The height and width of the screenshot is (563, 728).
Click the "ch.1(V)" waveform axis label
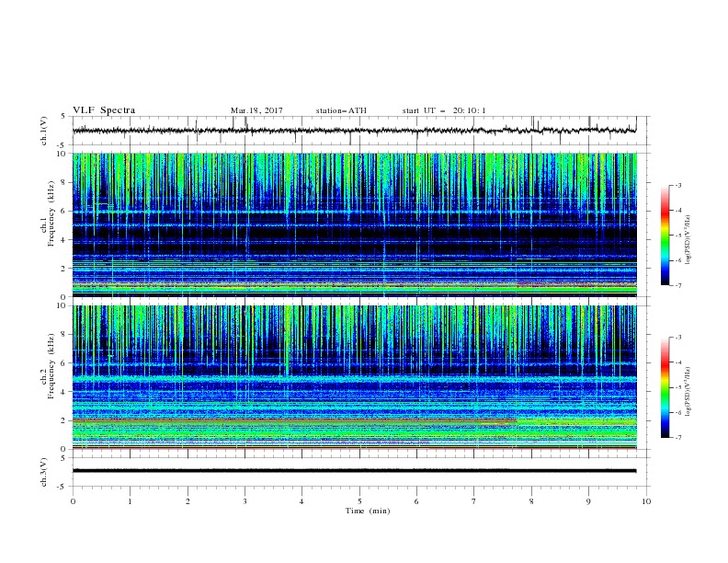click(44, 131)
